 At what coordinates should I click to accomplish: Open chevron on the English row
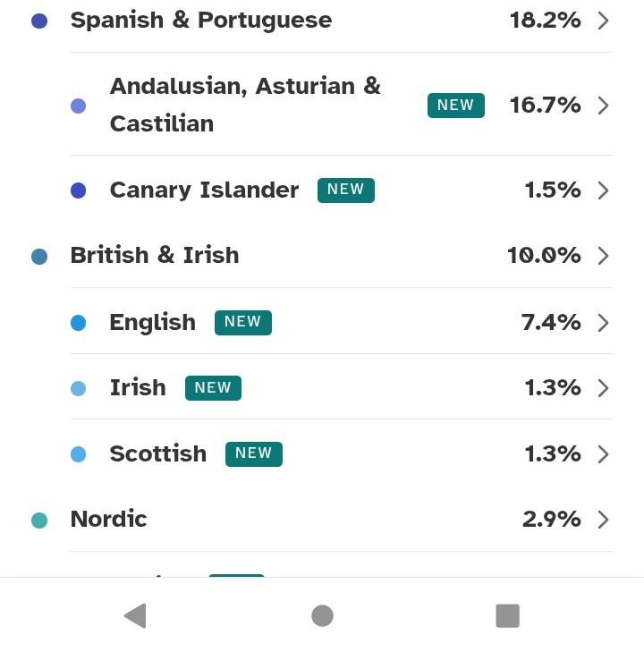[x=603, y=323]
